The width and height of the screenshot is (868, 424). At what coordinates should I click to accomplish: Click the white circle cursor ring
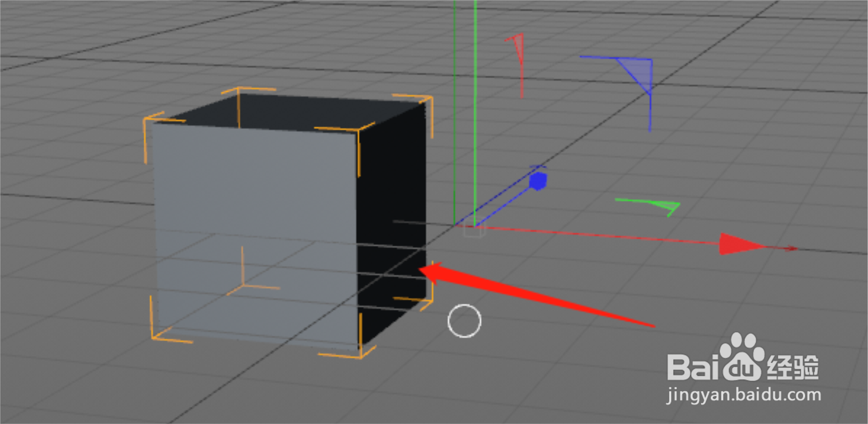pos(464,321)
